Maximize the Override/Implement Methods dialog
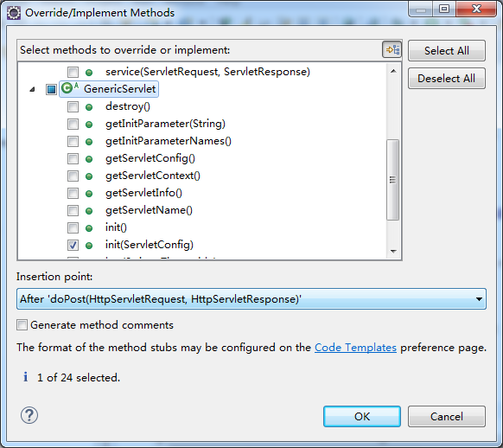503x448 pixels. point(444,9)
